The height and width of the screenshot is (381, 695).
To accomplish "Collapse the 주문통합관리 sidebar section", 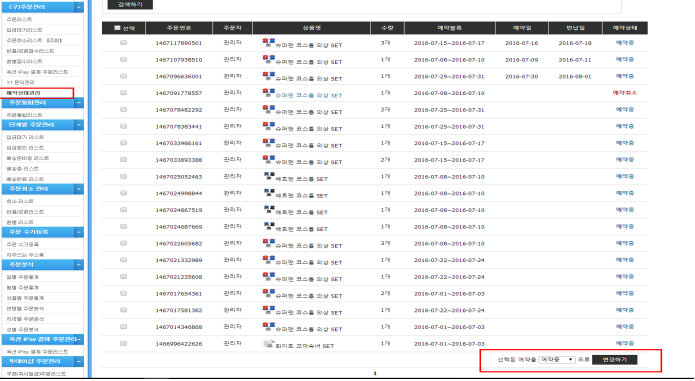I will tap(78, 103).
